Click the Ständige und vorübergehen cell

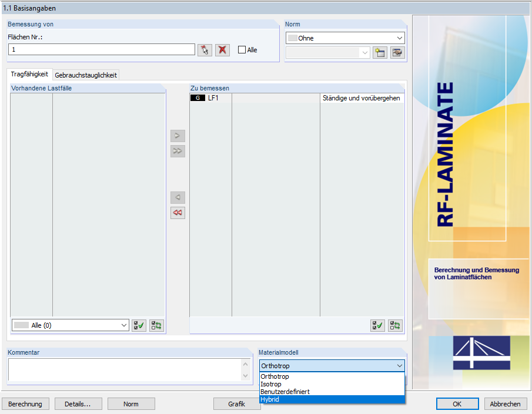tap(362, 98)
